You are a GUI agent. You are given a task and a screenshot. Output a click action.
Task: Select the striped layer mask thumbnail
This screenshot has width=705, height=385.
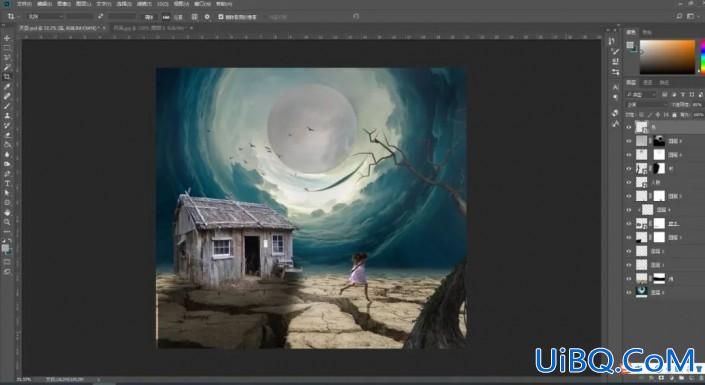point(659,278)
